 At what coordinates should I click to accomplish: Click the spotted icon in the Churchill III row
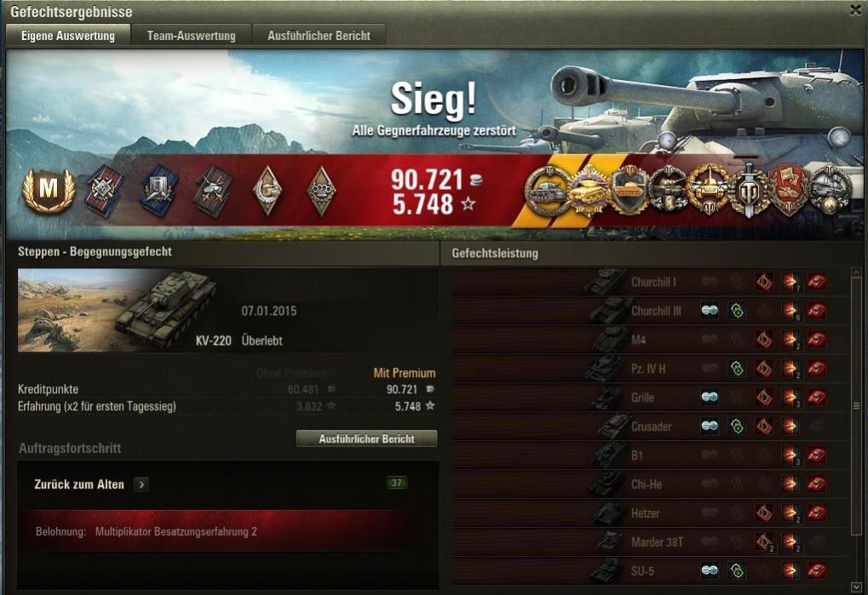[x=710, y=311]
